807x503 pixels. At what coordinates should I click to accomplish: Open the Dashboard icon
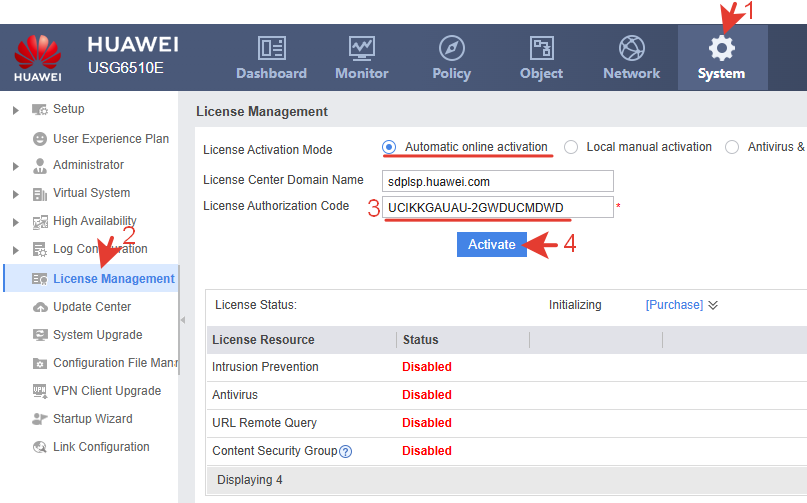[271, 48]
